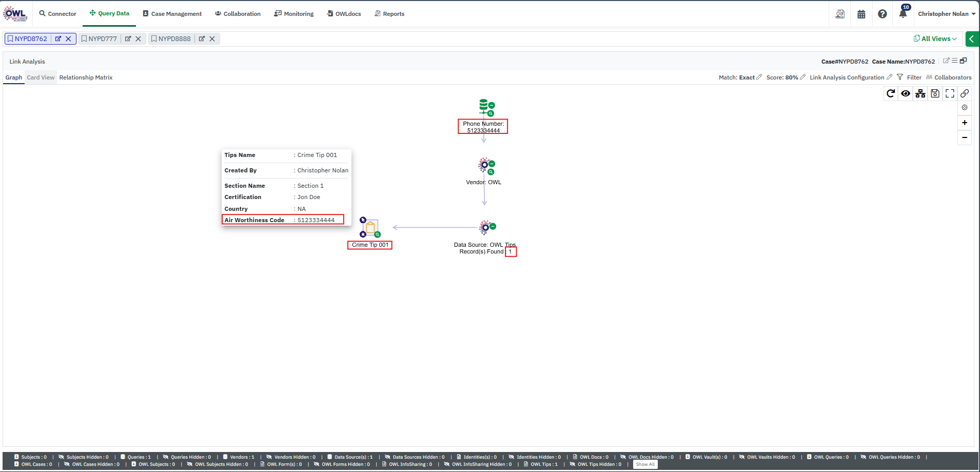Switch graph to hierarchy layout

920,93
